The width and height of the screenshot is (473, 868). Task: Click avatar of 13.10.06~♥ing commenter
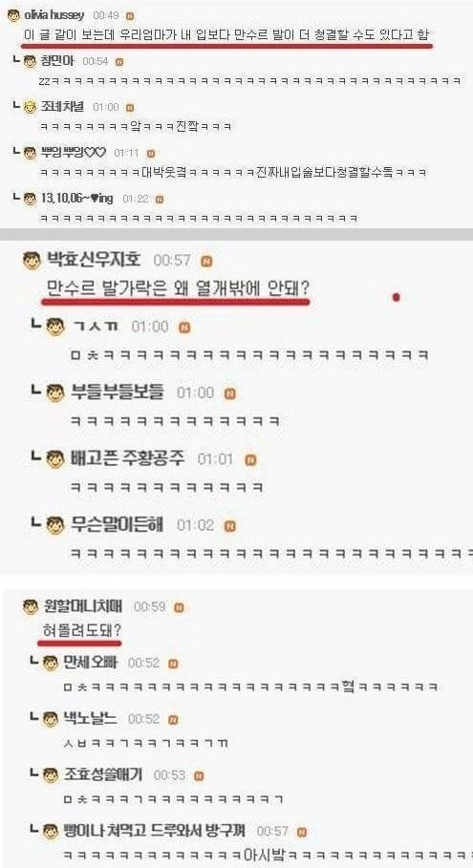30,199
